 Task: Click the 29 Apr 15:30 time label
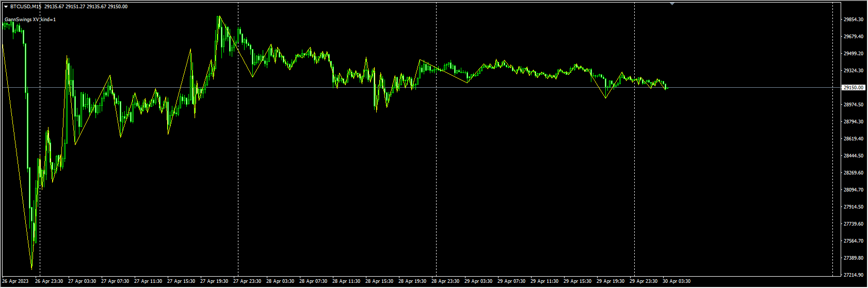click(577, 281)
